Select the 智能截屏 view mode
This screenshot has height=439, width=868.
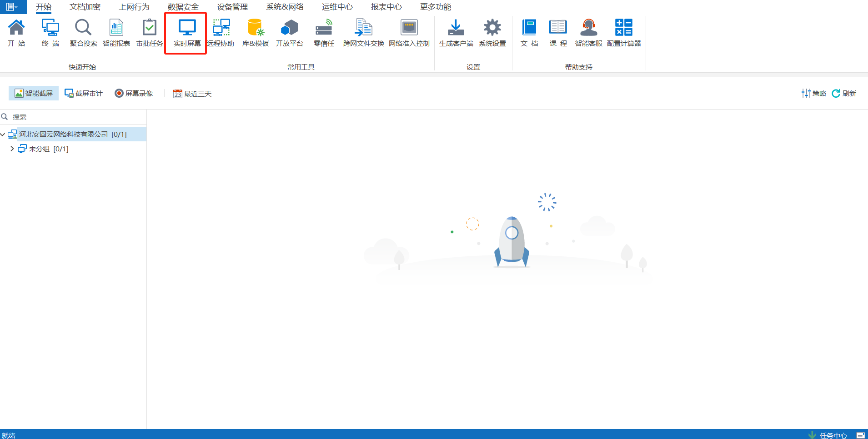(x=34, y=93)
